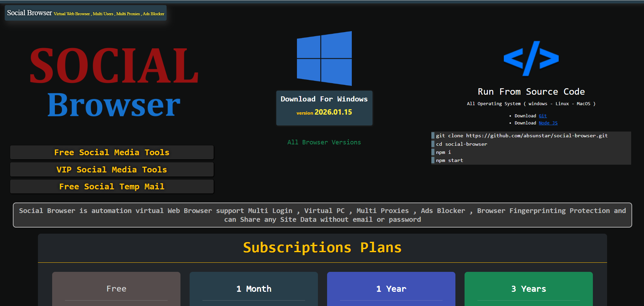Open Free Social Media Tools
The image size is (644, 306).
pyautogui.click(x=112, y=152)
